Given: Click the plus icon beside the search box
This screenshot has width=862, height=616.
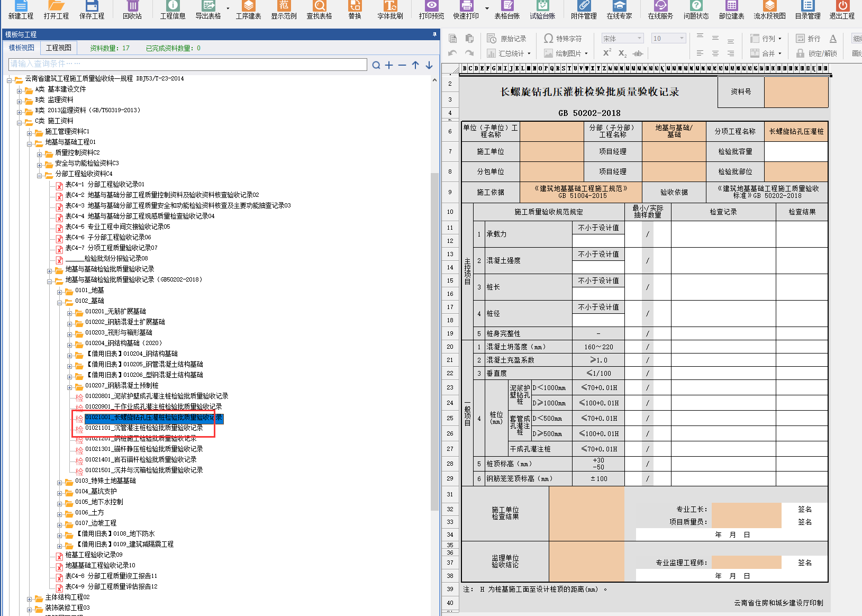Looking at the screenshot, I should tap(389, 65).
